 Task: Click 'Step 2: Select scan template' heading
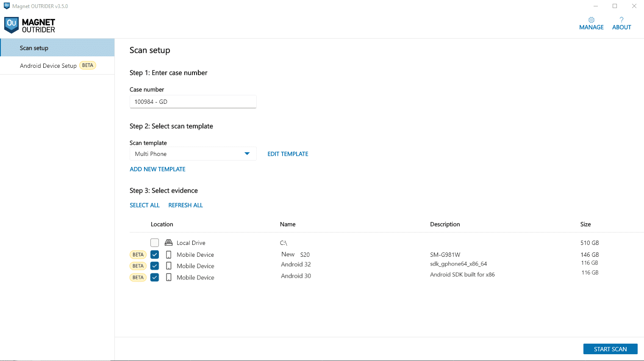tap(171, 126)
